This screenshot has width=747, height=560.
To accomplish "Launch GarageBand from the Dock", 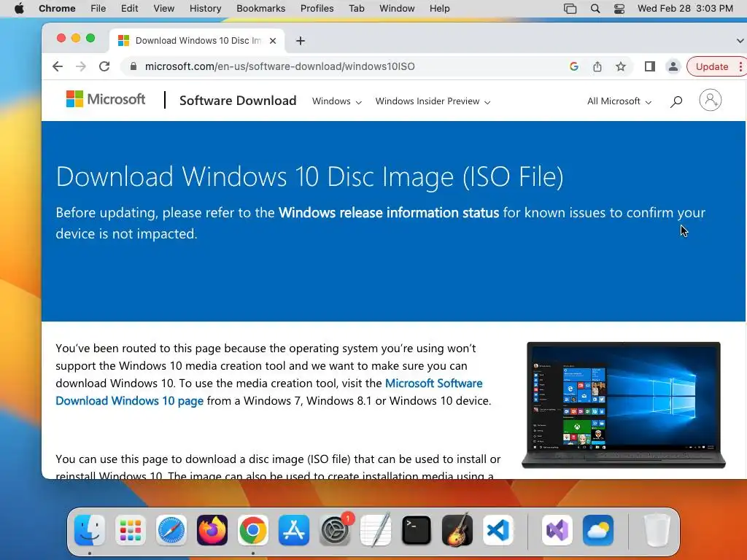I will (x=457, y=530).
